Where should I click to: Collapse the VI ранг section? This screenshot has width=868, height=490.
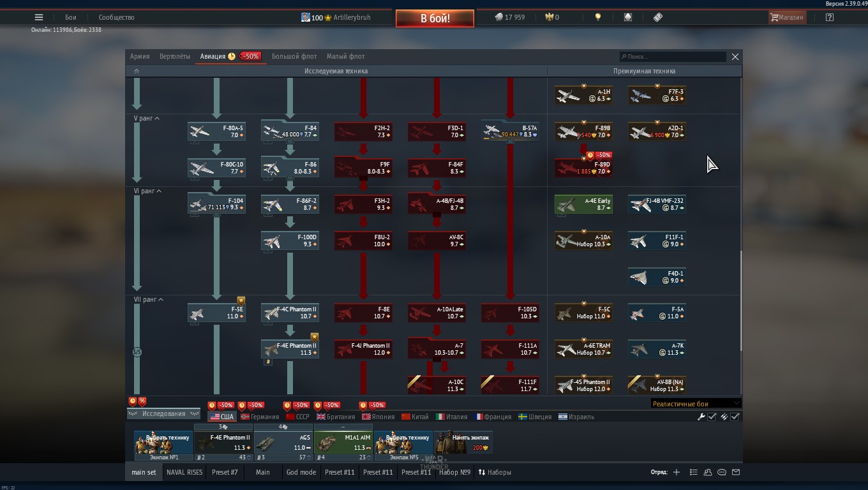(147, 191)
